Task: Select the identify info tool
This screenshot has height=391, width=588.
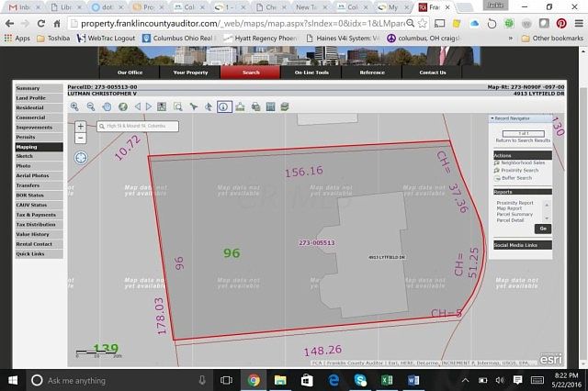Action: pos(222,106)
